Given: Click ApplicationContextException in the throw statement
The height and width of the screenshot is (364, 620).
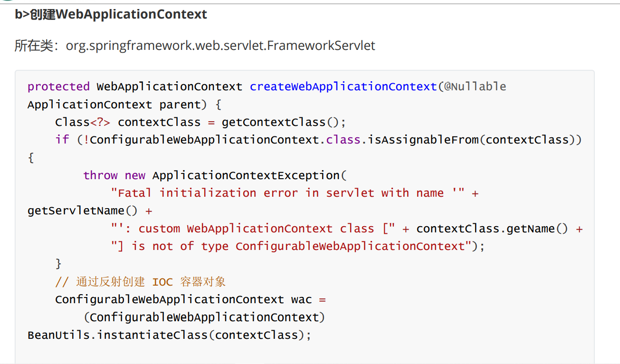Looking at the screenshot, I should coord(246,175).
